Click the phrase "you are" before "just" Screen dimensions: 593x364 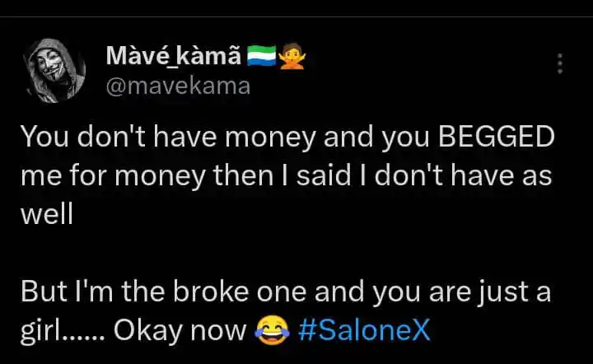tap(409, 292)
